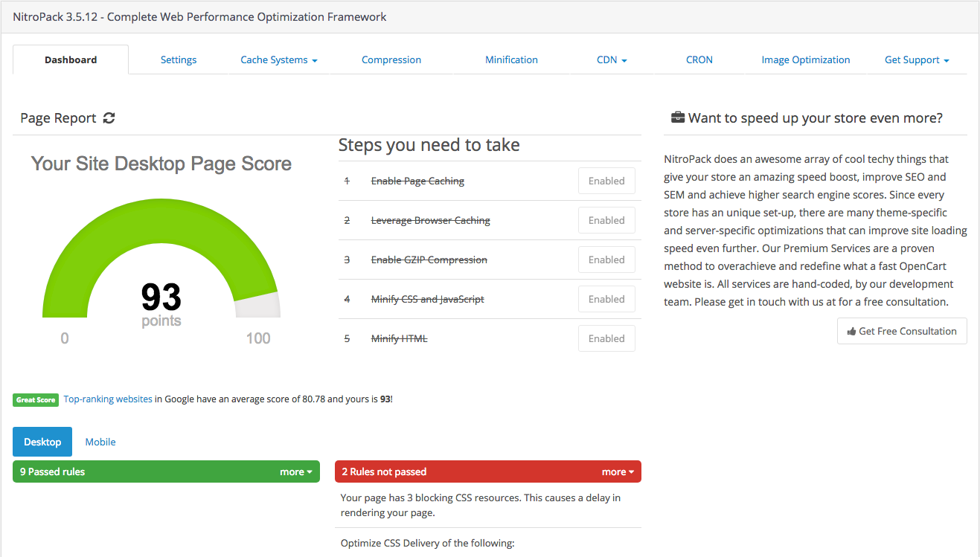Click the Great Score badge
The height and width of the screenshot is (557, 980).
[x=36, y=400]
